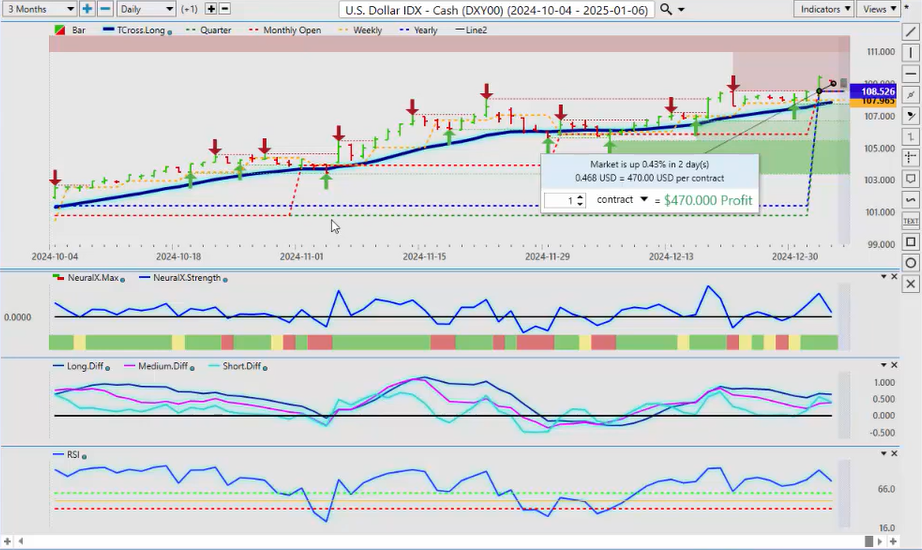Open the Daily interval dropdown
The image size is (922, 550).
(x=146, y=9)
